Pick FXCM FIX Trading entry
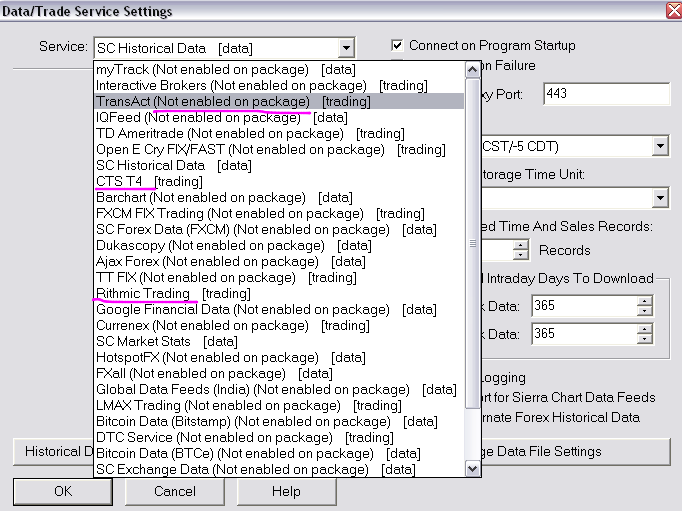Screen dimensions: 682x511 pos(279,214)
